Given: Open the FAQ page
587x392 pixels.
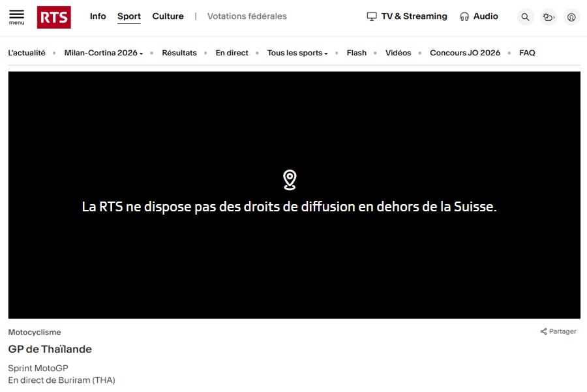Looking at the screenshot, I should click(x=527, y=53).
